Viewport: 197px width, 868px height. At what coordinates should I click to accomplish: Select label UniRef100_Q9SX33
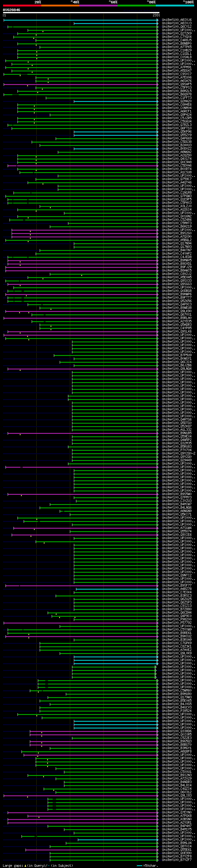(x=176, y=281)
